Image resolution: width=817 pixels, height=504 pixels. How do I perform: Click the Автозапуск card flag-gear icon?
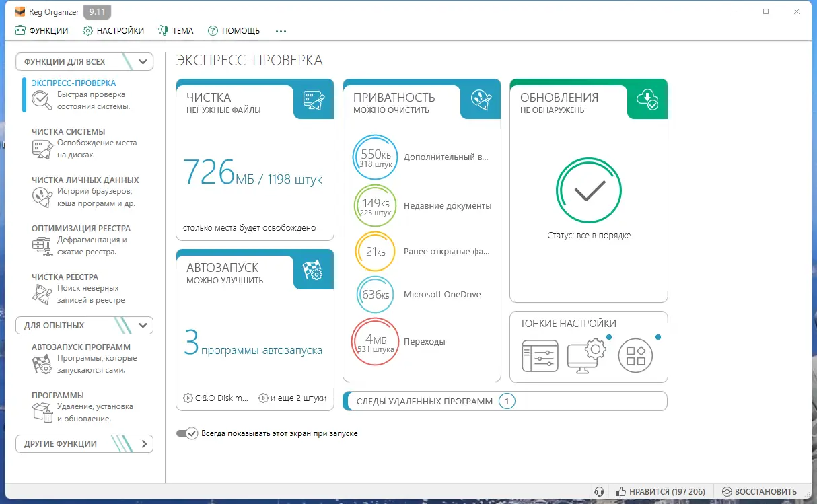314,270
